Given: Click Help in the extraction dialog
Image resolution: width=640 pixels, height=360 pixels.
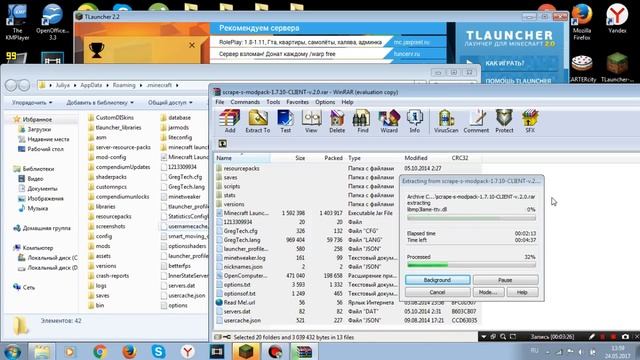Looking at the screenshot, I should pyautogui.click(x=522, y=292).
